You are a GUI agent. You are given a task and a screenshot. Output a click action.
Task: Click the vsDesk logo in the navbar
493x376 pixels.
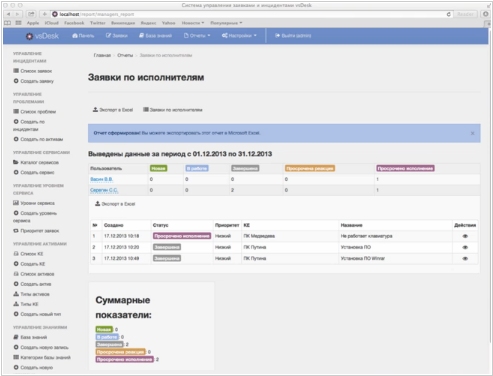pos(42,36)
